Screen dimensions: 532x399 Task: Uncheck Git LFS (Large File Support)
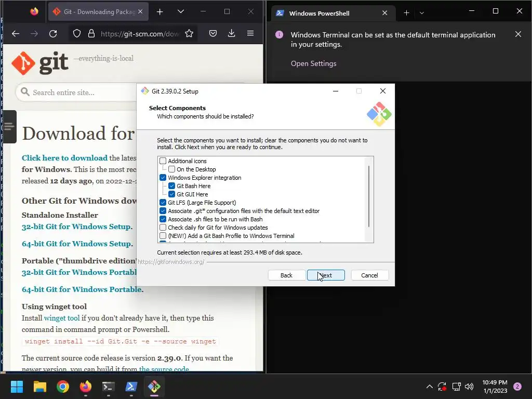[163, 203]
